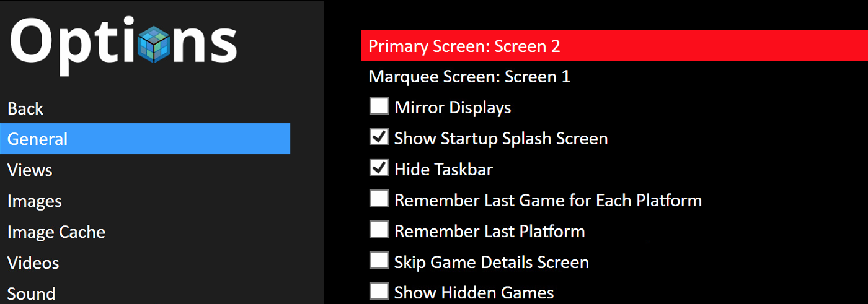The width and height of the screenshot is (868, 304).
Task: Enable Remember Last Platform option
Action: pos(379,230)
